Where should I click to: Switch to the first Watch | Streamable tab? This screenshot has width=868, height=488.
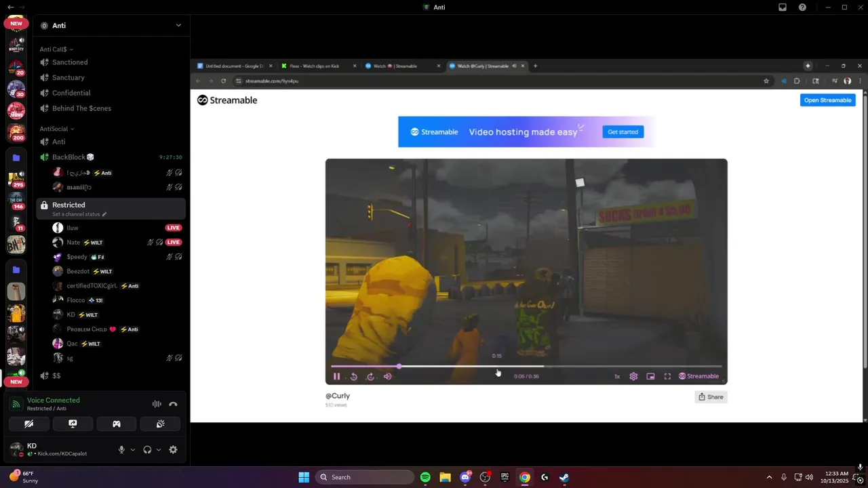click(x=403, y=66)
